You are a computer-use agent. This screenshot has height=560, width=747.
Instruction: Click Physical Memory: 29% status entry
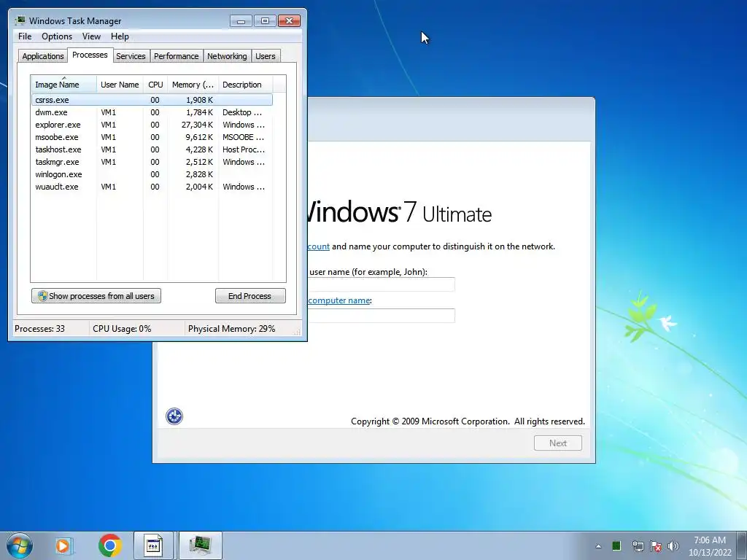click(x=231, y=329)
